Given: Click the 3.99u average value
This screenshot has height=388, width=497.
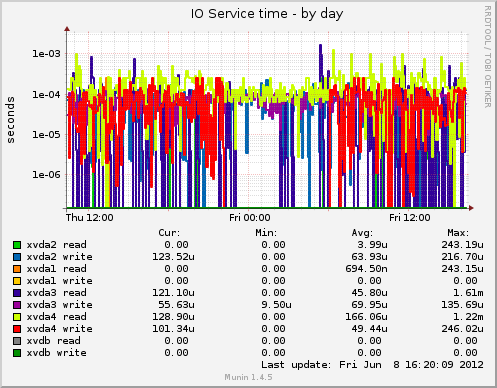Looking at the screenshot, I should tap(372, 245).
